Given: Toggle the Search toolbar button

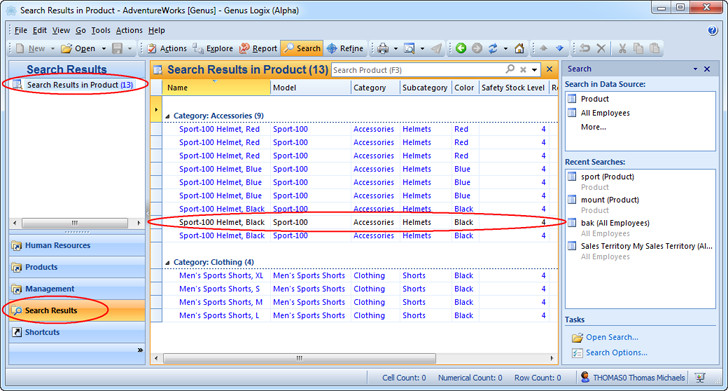Looking at the screenshot, I should pos(302,48).
